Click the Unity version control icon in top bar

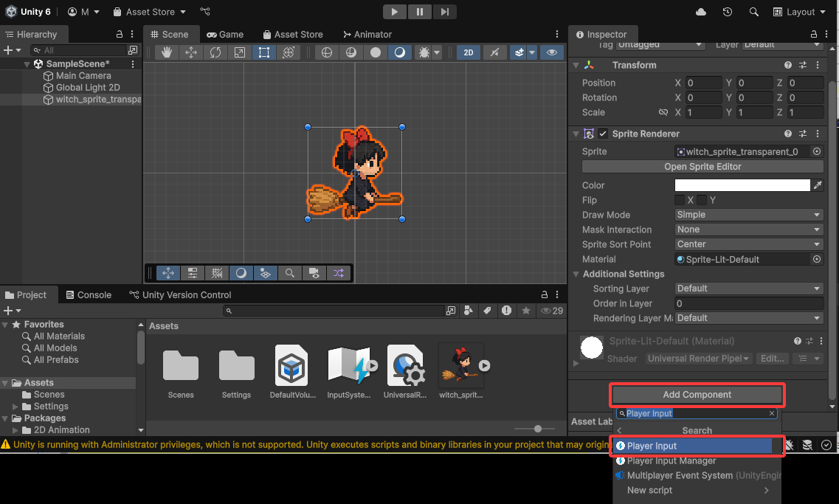point(205,11)
